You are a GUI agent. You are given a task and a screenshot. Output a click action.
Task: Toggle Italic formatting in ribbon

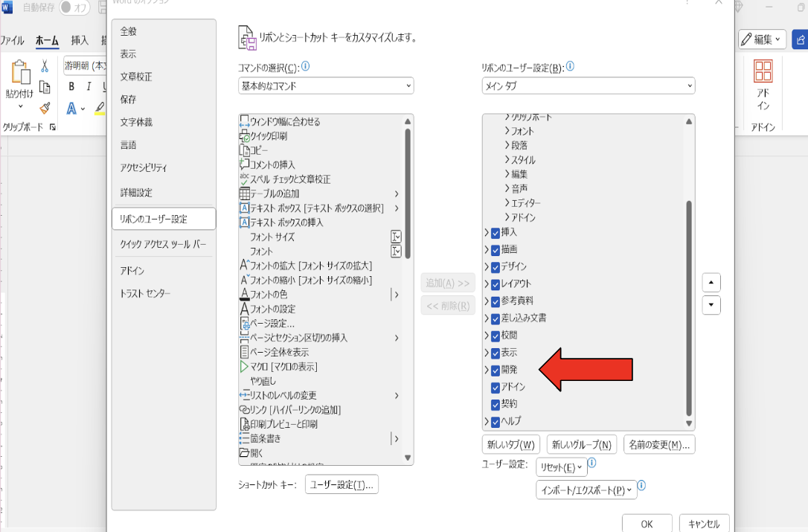pos(89,86)
